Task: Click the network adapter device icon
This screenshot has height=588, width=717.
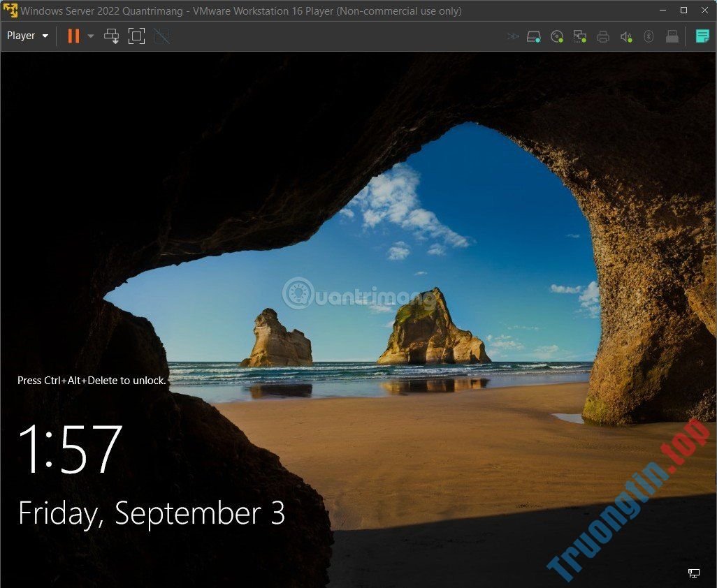Action: 580,36
